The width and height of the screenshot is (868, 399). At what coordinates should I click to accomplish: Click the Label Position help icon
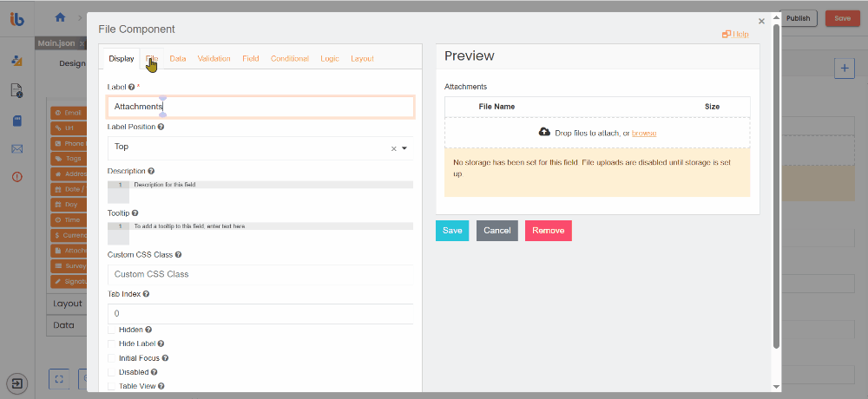[161, 127]
